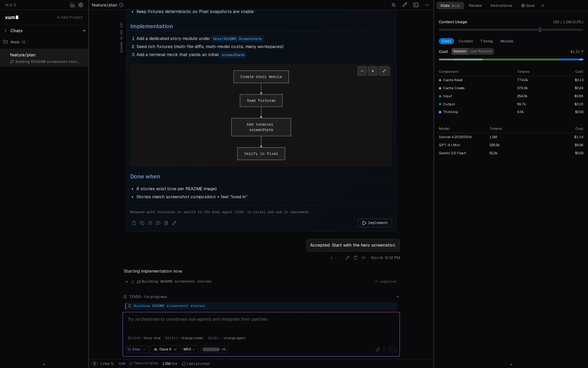Click the Context Usage slider bar
This screenshot has width=588, height=368.
click(x=511, y=30)
